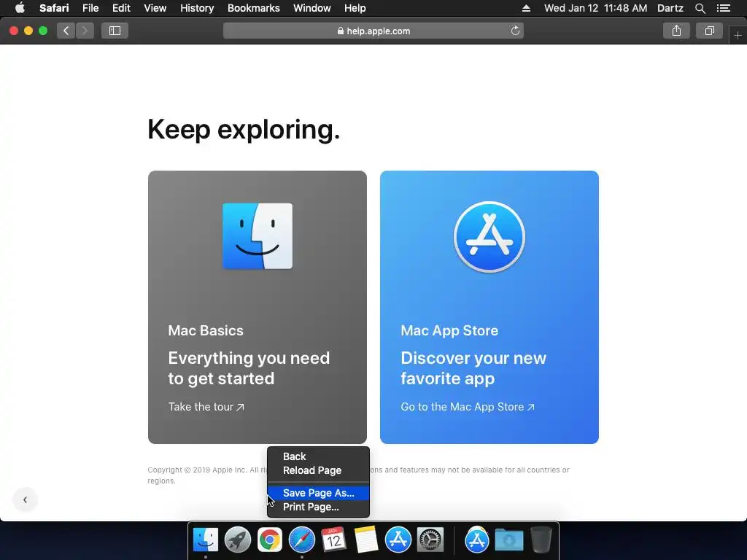
Task: Open the Share button in Safari toolbar
Action: click(x=676, y=31)
